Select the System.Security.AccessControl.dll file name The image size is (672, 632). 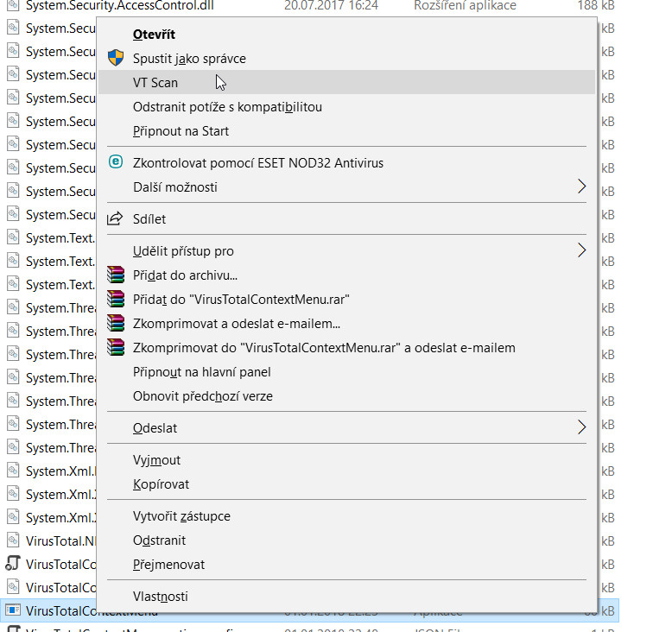click(119, 5)
